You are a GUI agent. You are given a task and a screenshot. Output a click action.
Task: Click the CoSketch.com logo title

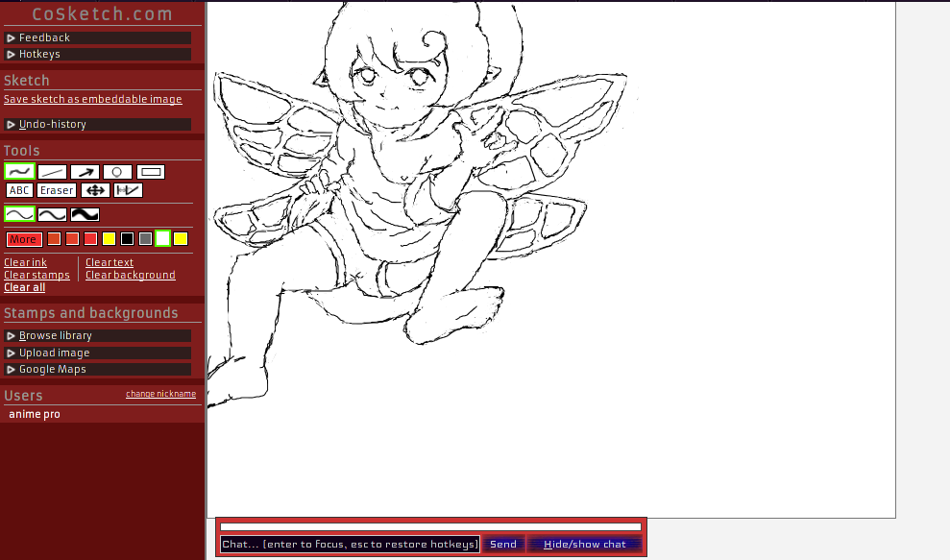(x=103, y=14)
